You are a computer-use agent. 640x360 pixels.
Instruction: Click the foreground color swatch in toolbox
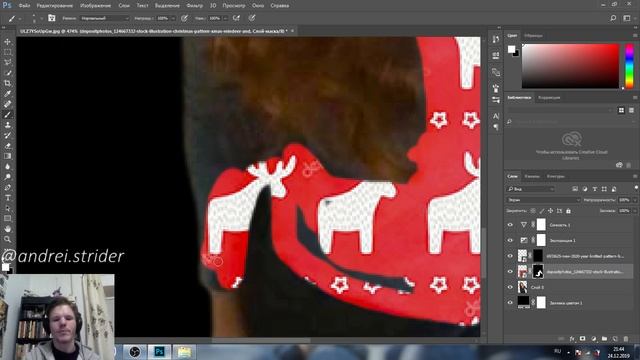click(5, 267)
